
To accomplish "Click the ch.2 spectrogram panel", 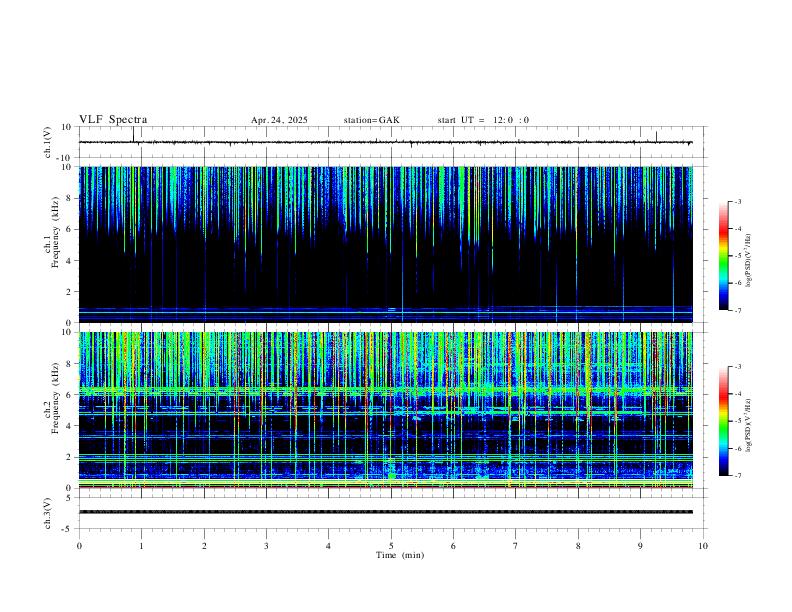I will 386,410.
